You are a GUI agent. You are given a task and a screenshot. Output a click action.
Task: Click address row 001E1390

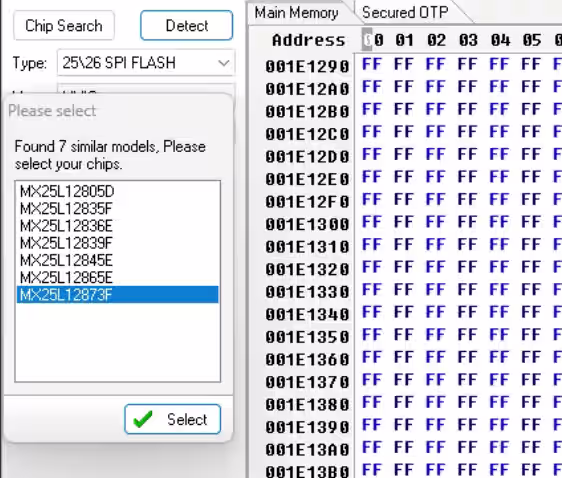tap(308, 427)
